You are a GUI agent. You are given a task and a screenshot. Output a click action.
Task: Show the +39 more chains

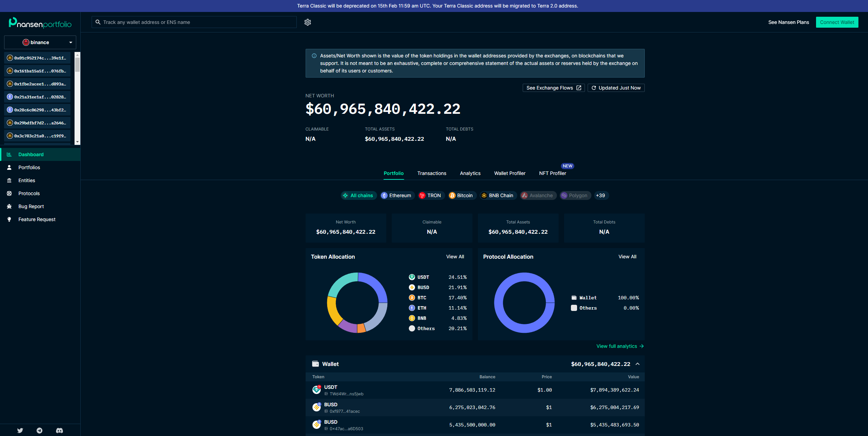coord(600,195)
